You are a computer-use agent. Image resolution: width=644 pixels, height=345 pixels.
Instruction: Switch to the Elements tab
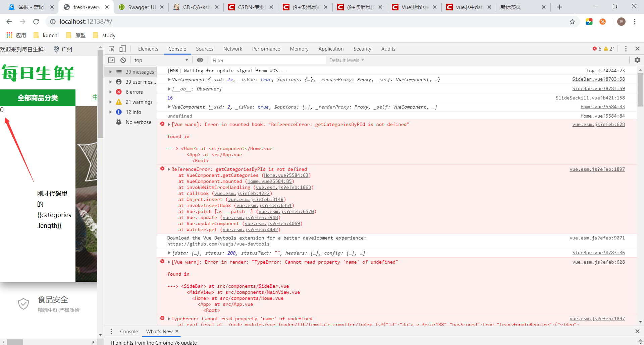click(148, 49)
